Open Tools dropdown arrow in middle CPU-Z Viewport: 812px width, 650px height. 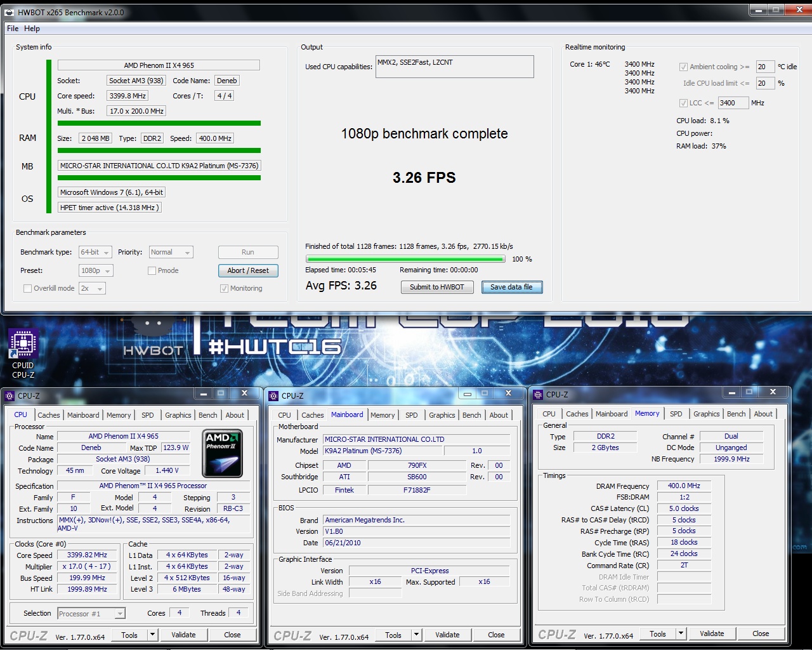coord(416,635)
